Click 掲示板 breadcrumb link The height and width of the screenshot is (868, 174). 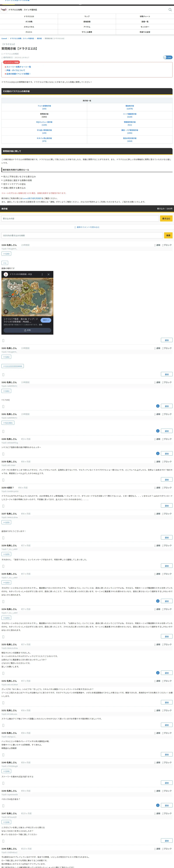pos(39,38)
